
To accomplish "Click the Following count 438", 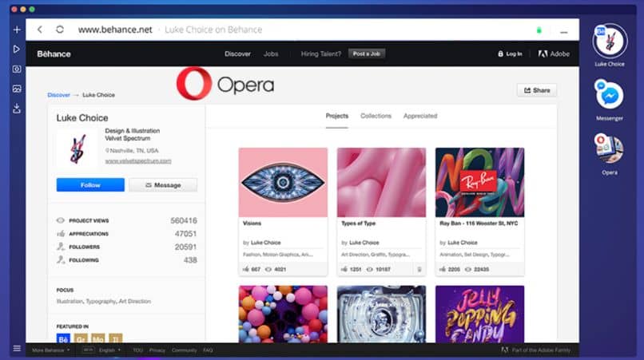I will click(190, 260).
